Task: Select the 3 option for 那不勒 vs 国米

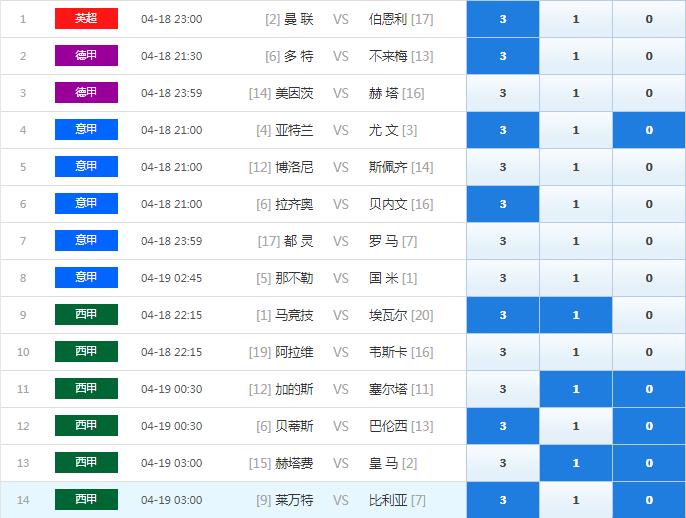Action: (x=503, y=278)
